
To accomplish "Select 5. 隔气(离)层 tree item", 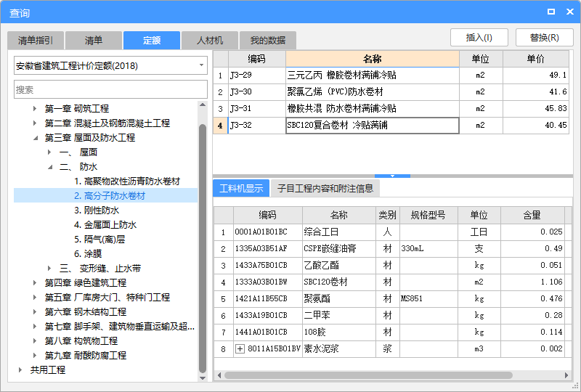I will (99, 239).
